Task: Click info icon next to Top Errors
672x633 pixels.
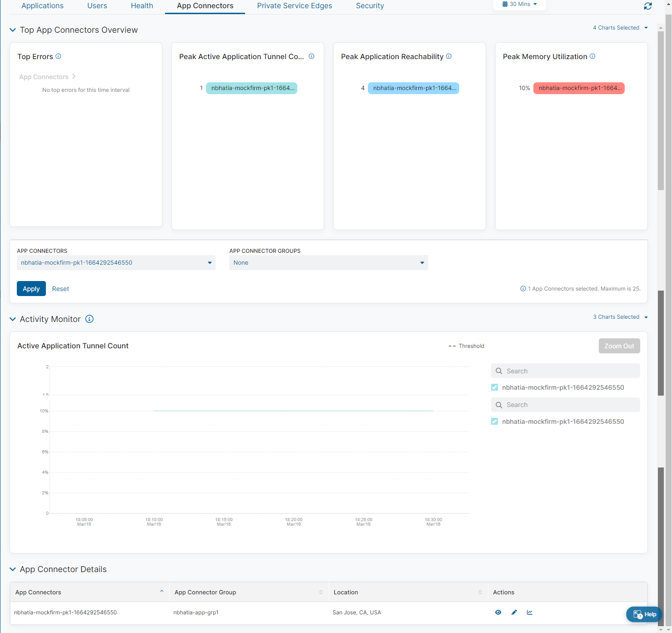Action: (58, 56)
